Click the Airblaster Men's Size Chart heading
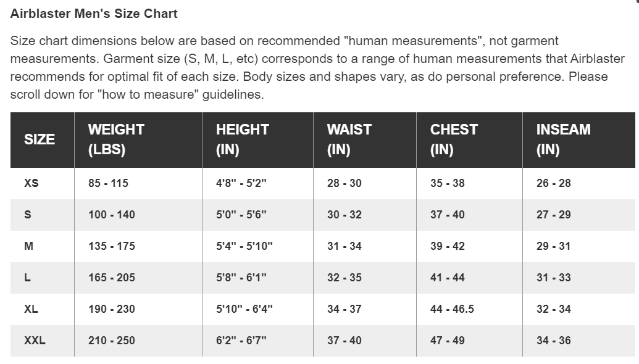 pyautogui.click(x=94, y=14)
